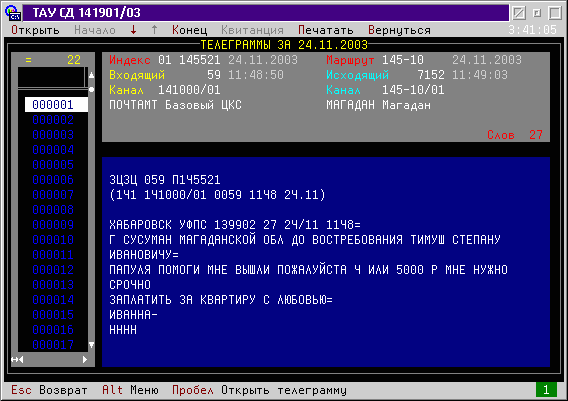Click the red down arrow in menu
Viewport: 568px width, 401px height.
(133, 30)
